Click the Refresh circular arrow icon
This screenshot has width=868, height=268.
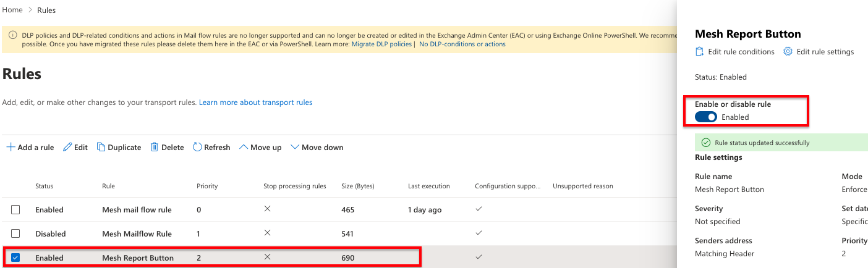pyautogui.click(x=197, y=148)
